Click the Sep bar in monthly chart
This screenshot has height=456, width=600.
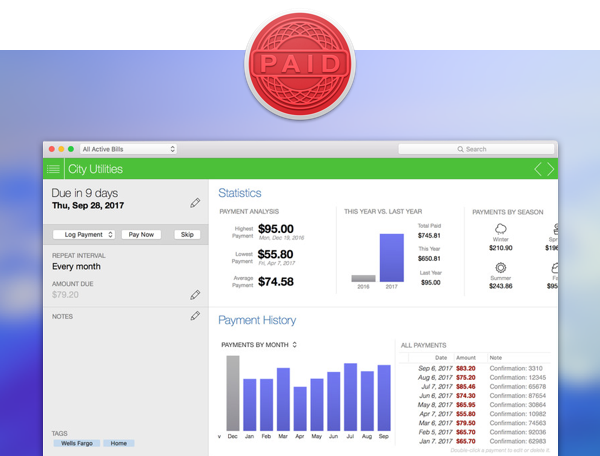pyautogui.click(x=384, y=398)
